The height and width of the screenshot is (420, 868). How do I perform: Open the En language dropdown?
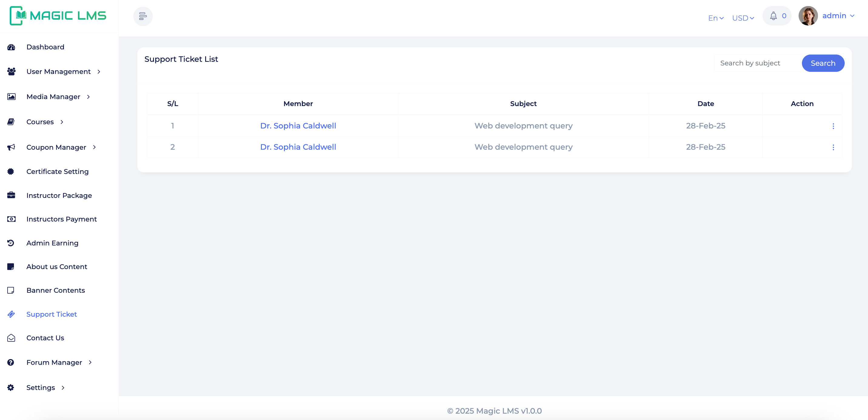[x=716, y=18]
